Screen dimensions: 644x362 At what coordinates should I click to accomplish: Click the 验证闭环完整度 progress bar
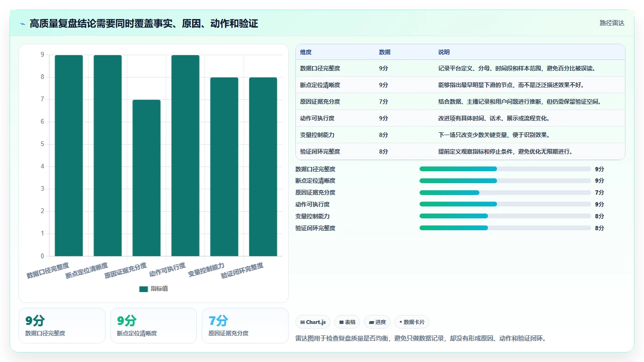click(505, 228)
